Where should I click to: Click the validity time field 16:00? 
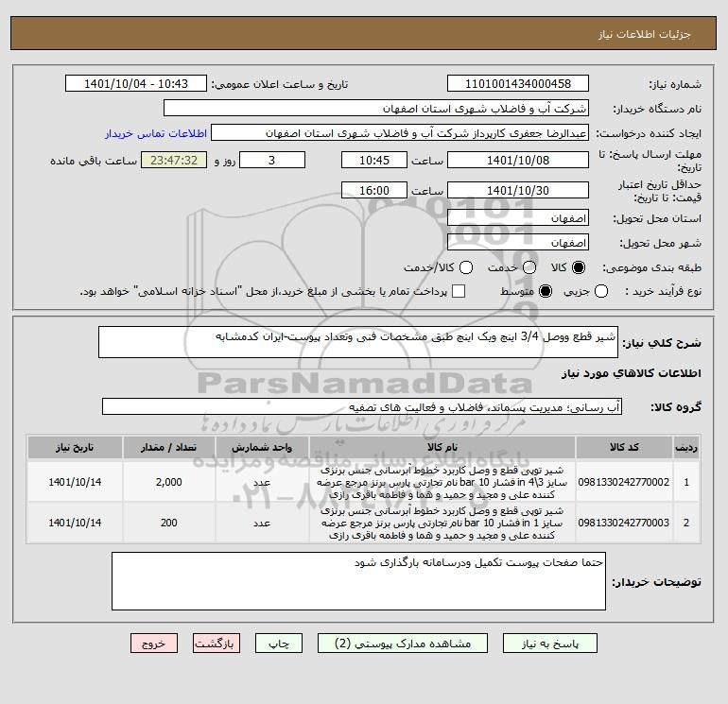point(374,190)
